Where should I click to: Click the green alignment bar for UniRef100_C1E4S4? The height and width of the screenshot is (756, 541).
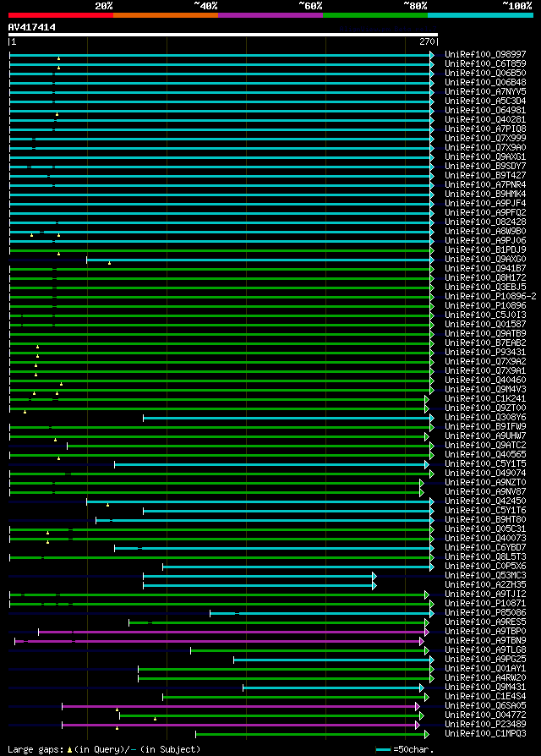(296, 697)
